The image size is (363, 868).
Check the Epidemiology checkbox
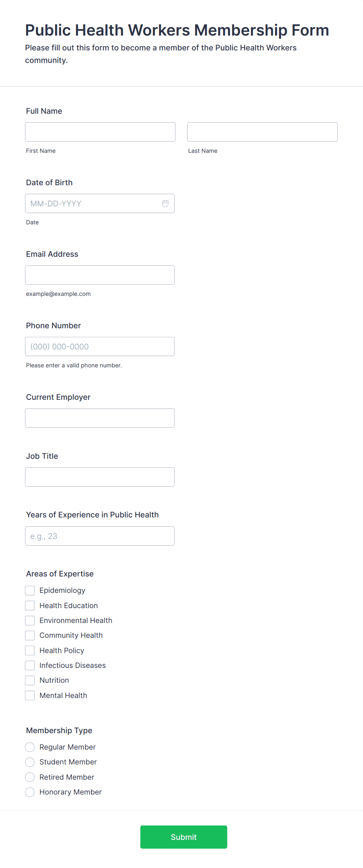[x=30, y=591]
